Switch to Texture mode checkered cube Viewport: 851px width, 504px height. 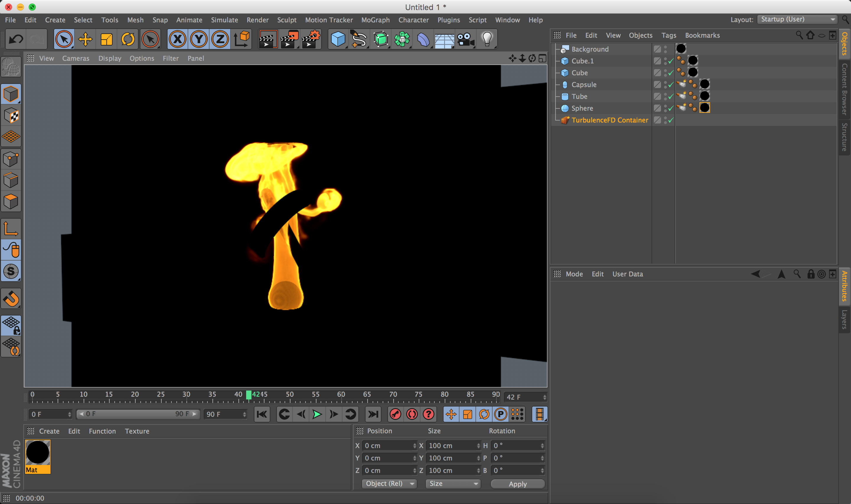pos(11,116)
